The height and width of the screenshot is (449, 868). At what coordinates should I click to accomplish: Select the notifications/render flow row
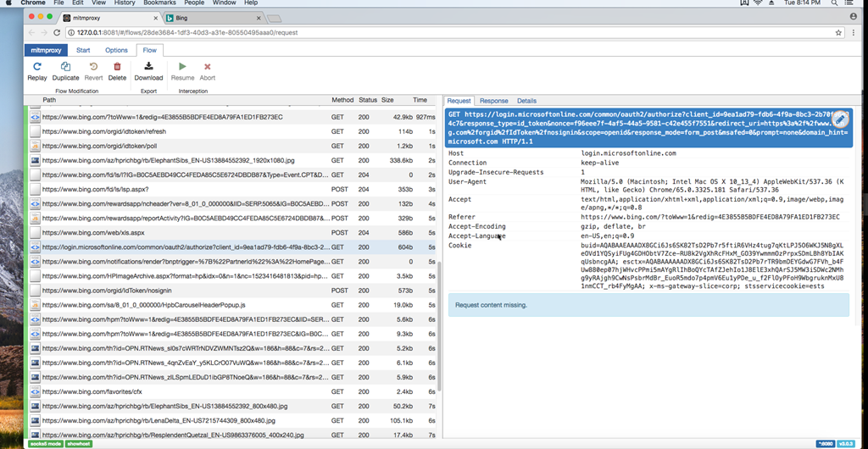232,261
